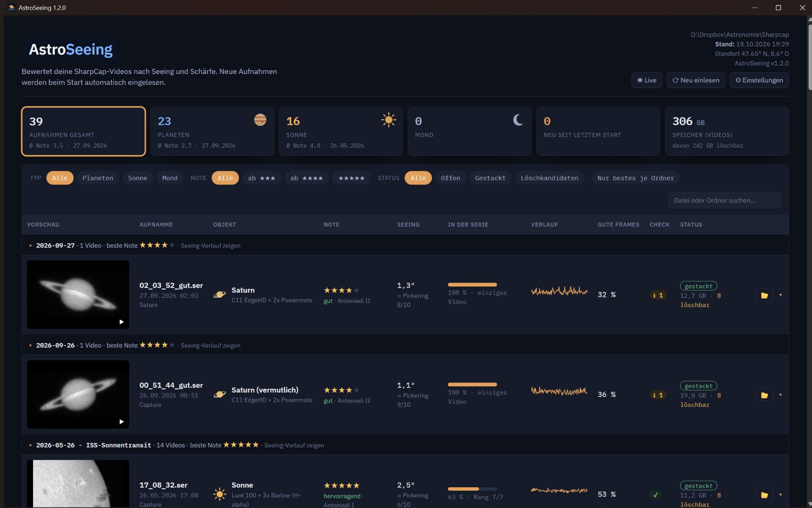Viewport: 812px width, 508px height.
Task: Open folder for 17_08_32.ser recording
Action: coord(764,495)
